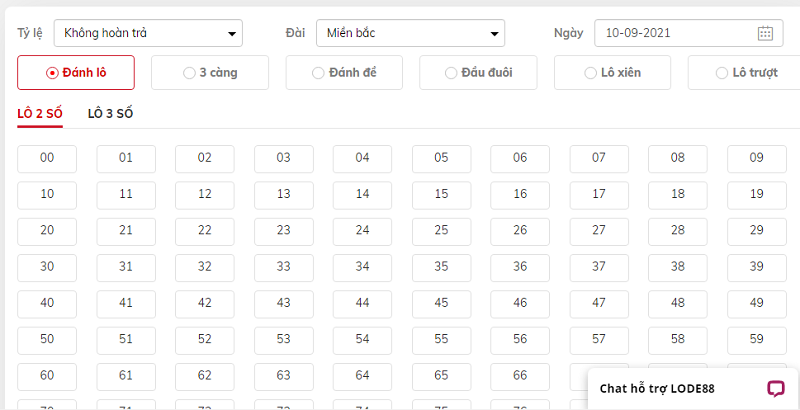This screenshot has height=410, width=800.
Task: Select the Lô xiên radio option
Action: (x=612, y=72)
